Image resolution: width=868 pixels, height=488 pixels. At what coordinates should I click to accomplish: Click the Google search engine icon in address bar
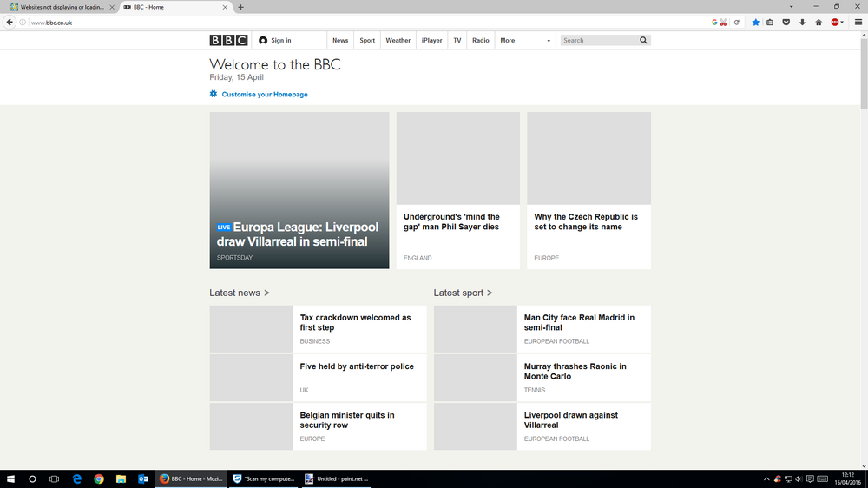coord(714,23)
